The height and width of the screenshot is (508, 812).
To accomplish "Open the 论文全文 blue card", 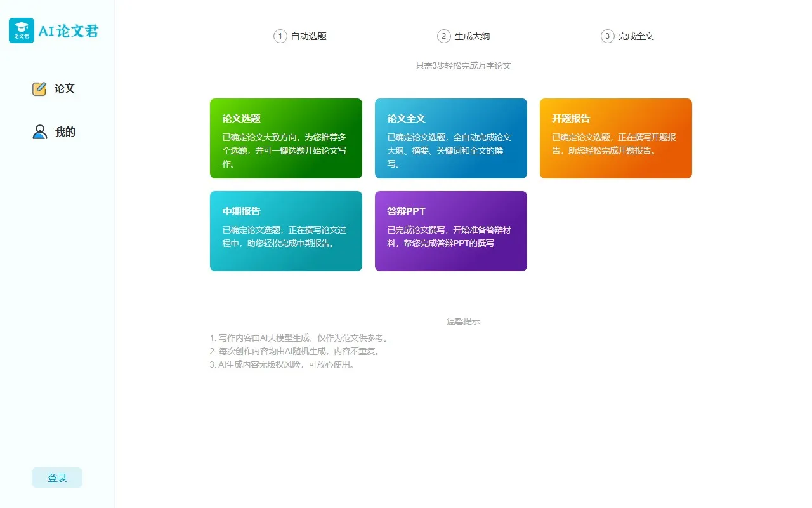I will coord(450,138).
